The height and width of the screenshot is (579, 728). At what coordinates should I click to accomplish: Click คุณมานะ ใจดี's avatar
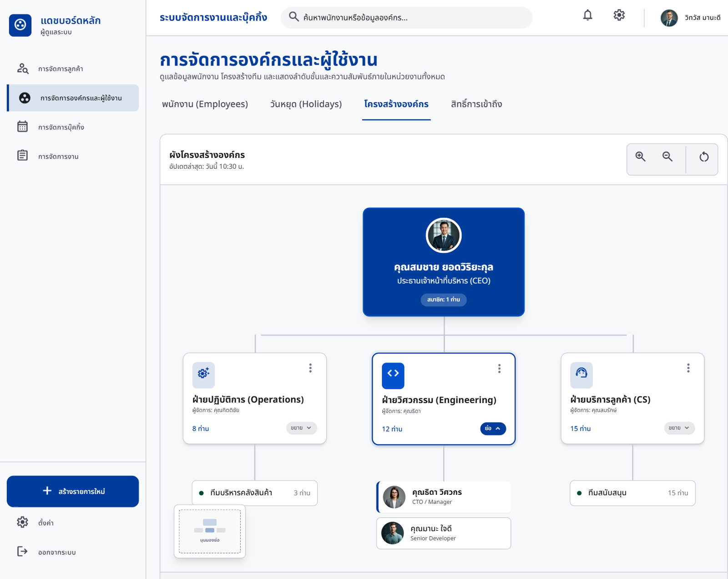point(393,533)
